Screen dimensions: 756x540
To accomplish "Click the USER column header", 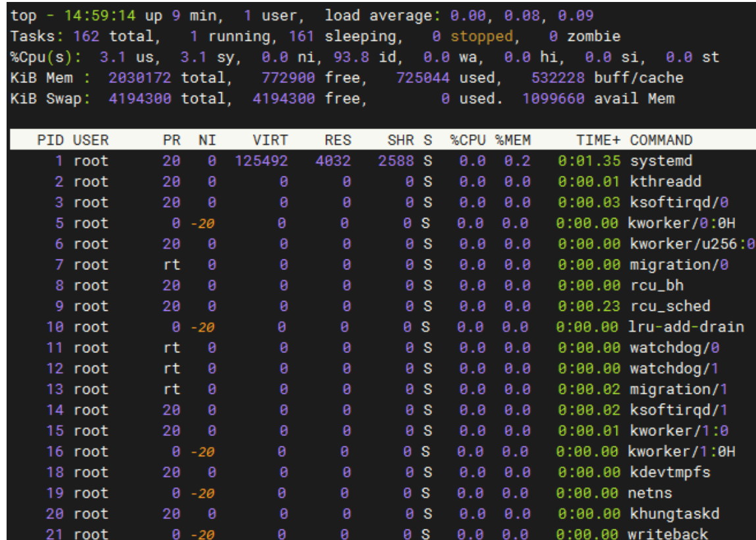I will [91, 140].
